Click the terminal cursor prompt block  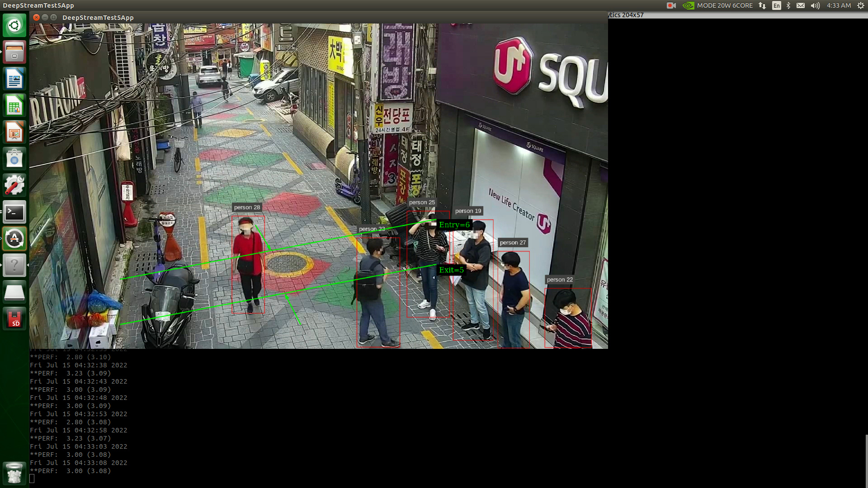click(32, 479)
